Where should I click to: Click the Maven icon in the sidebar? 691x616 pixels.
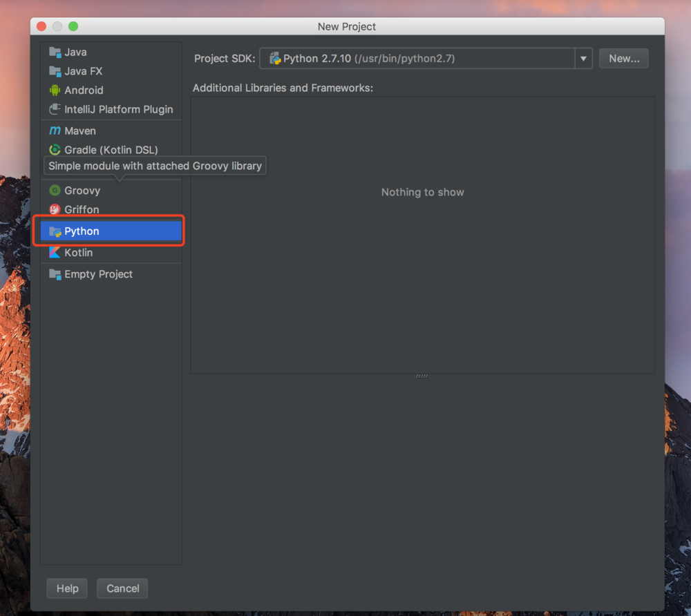point(55,131)
